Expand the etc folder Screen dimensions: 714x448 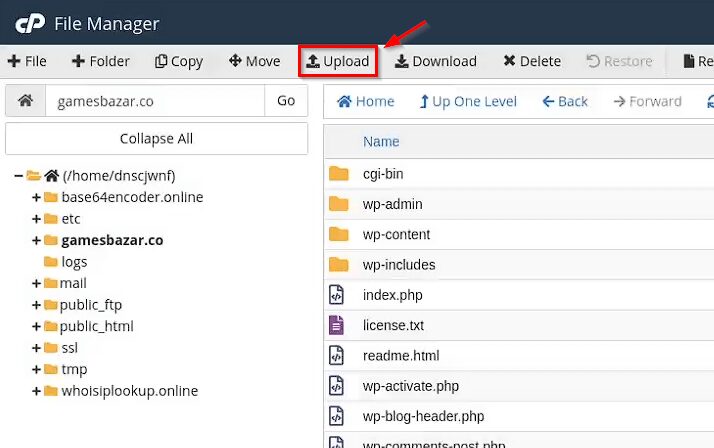tap(36, 219)
